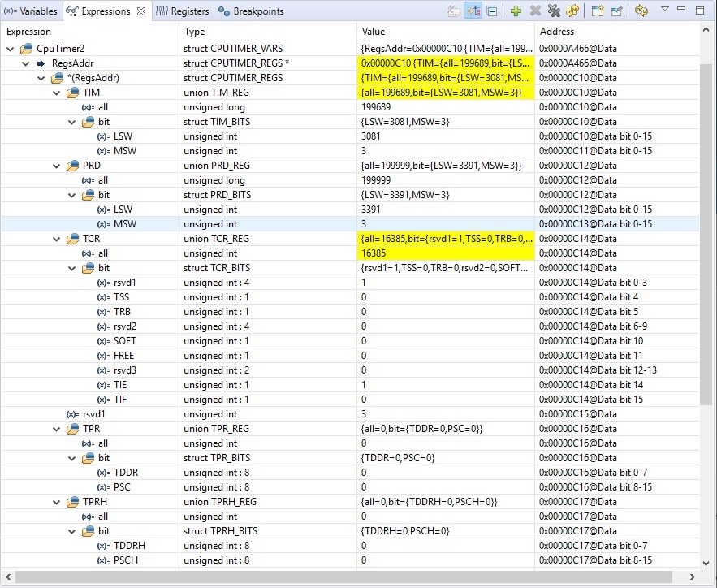Collapse the *(RegsAddr) node
717x588 pixels.
(41, 78)
